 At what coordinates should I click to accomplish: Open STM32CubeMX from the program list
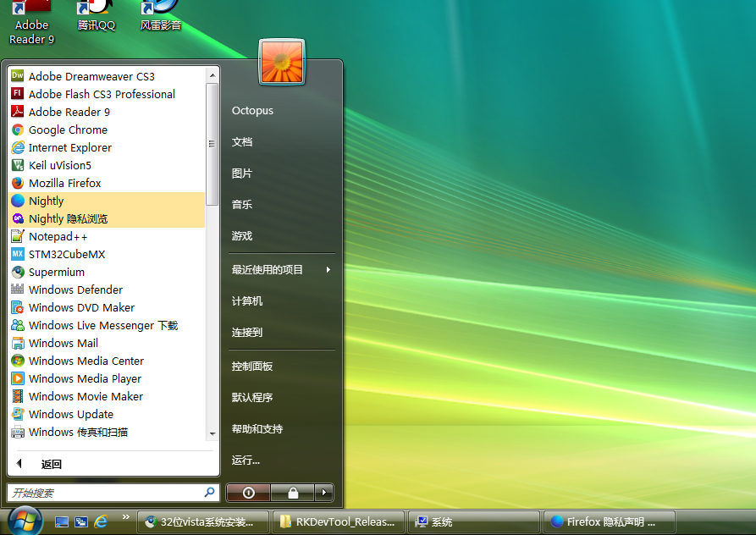[x=67, y=254]
